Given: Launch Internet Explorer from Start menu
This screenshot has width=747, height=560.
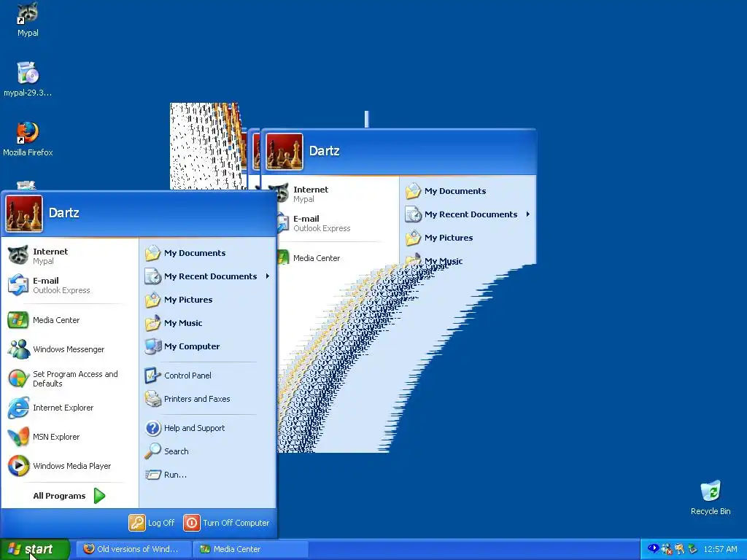Looking at the screenshot, I should point(69,408).
